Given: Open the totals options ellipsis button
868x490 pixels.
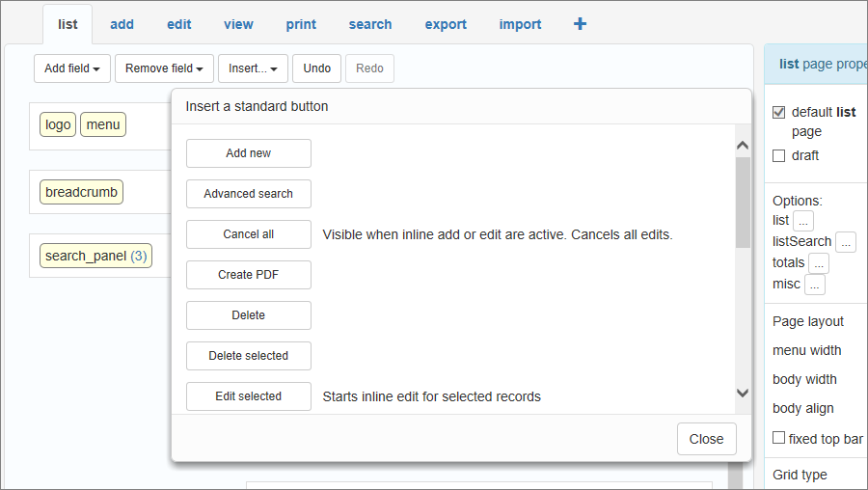Looking at the screenshot, I should (x=818, y=263).
